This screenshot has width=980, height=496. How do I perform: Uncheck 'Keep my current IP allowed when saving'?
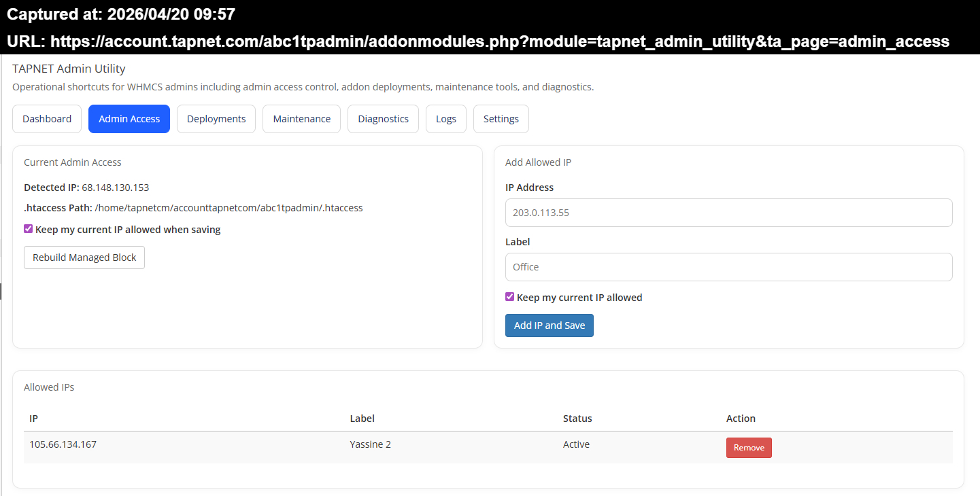pyautogui.click(x=29, y=230)
